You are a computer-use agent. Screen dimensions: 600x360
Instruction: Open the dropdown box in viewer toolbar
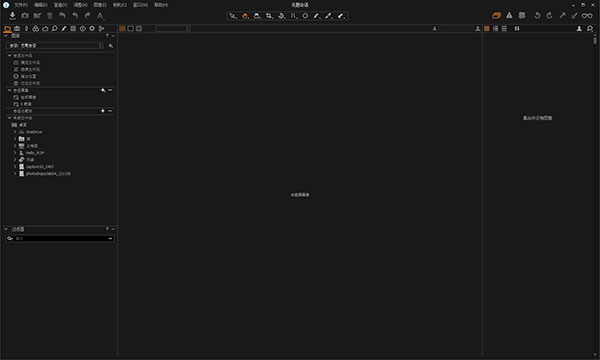[173, 29]
